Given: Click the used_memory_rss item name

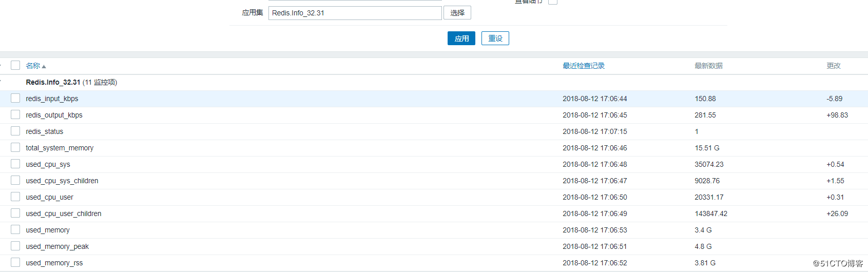Looking at the screenshot, I should click(x=54, y=263).
